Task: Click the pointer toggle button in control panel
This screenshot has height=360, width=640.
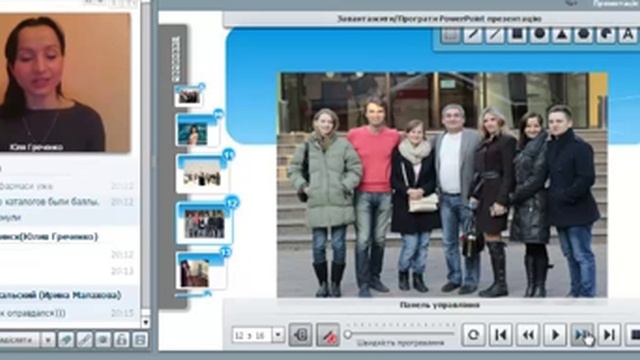Action: pyautogui.click(x=300, y=335)
